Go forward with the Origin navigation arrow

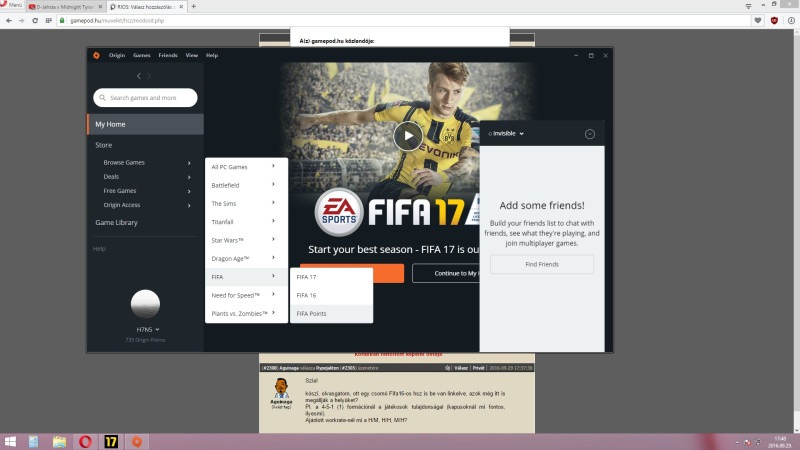tap(149, 76)
